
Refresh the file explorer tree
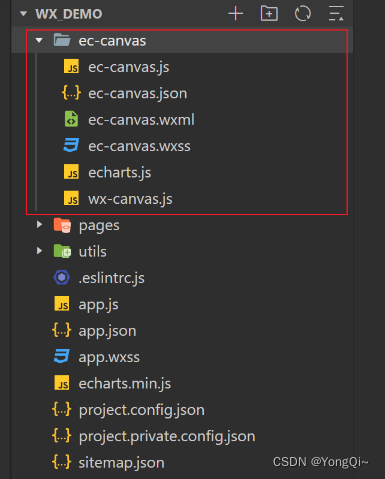pyautogui.click(x=303, y=14)
